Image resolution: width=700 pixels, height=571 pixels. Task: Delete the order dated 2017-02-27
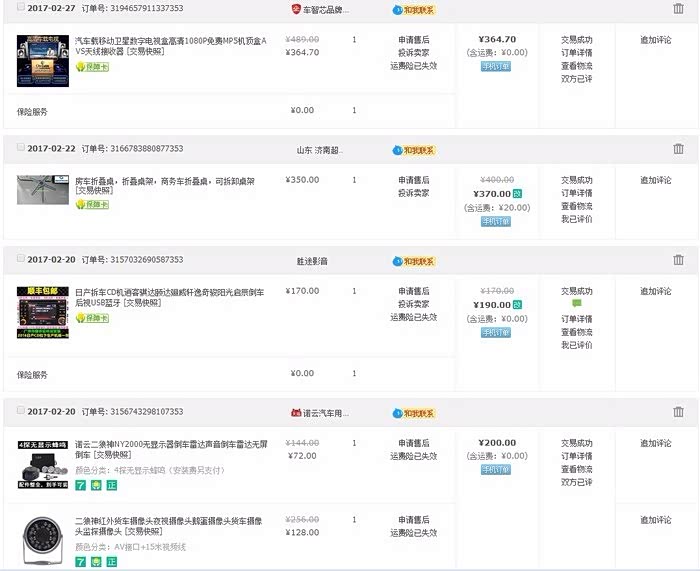(678, 9)
